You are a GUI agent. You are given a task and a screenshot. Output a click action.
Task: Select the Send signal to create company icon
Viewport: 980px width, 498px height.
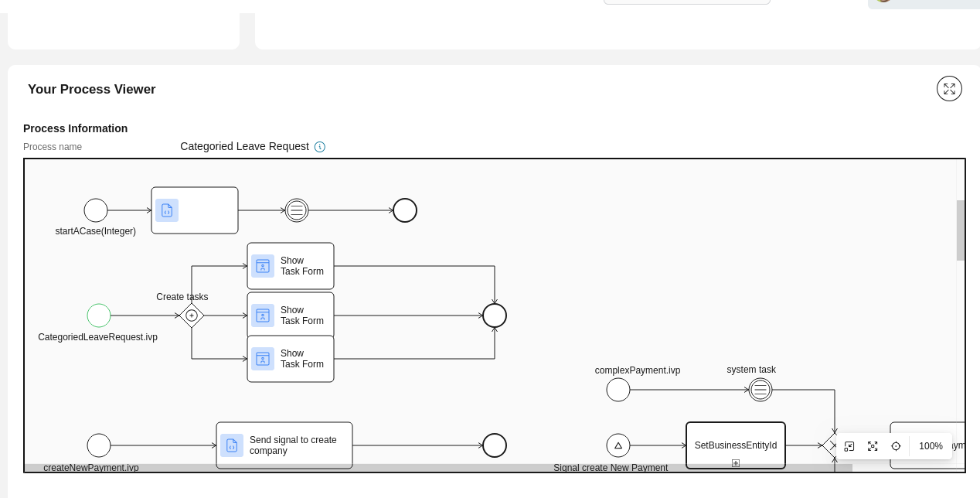tap(233, 445)
